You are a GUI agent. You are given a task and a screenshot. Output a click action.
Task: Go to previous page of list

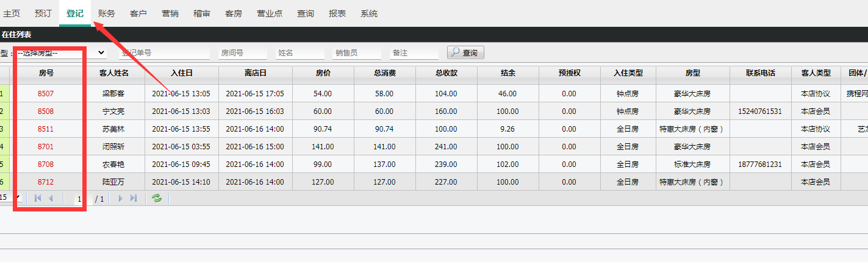[51, 199]
